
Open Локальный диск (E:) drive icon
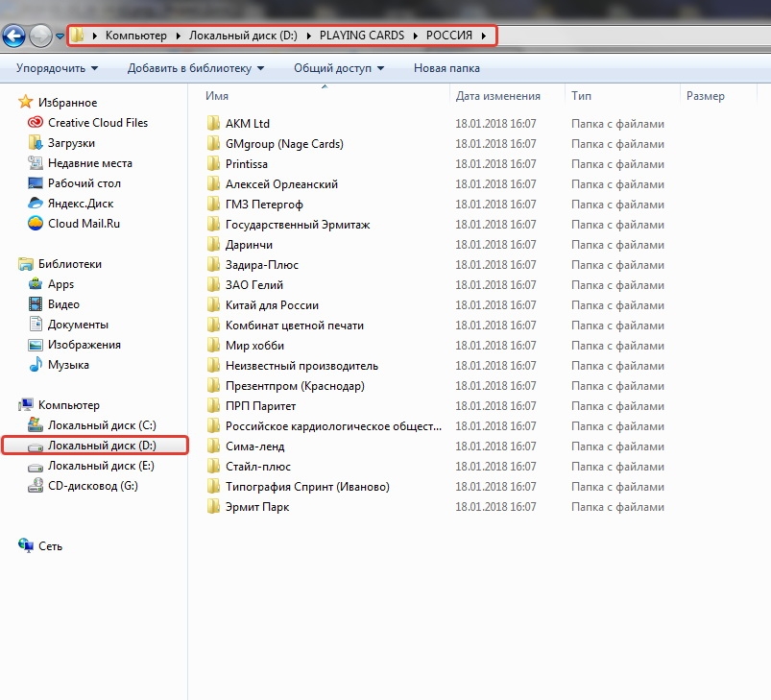coord(36,467)
